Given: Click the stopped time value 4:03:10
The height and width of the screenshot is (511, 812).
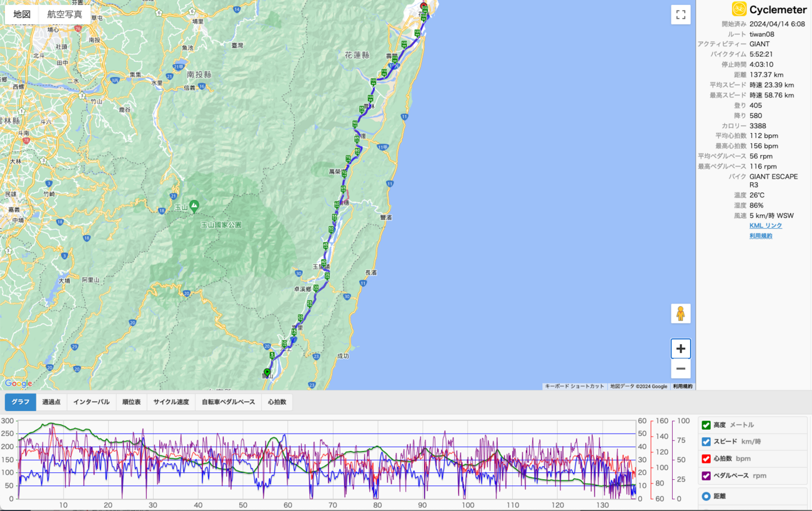Looking at the screenshot, I should [x=761, y=64].
